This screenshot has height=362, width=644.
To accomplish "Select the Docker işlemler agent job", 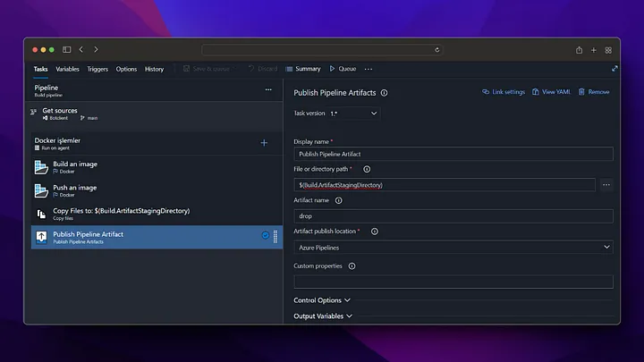I will tap(156, 143).
